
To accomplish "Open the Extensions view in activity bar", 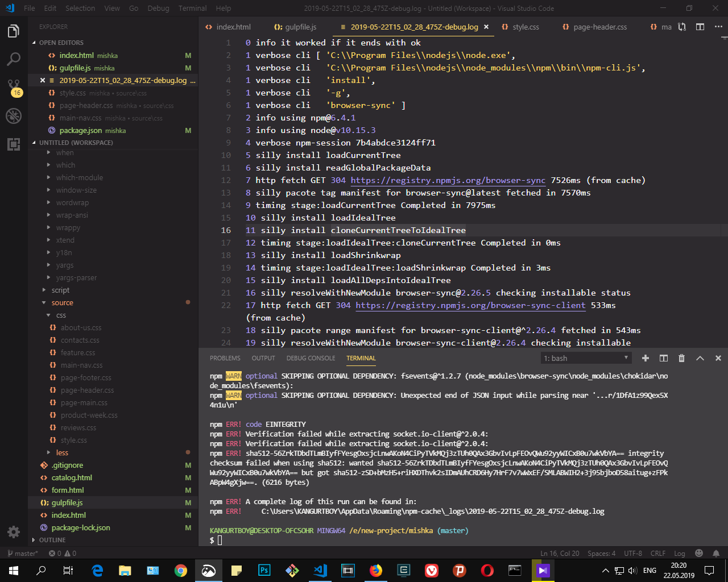I will [14, 144].
